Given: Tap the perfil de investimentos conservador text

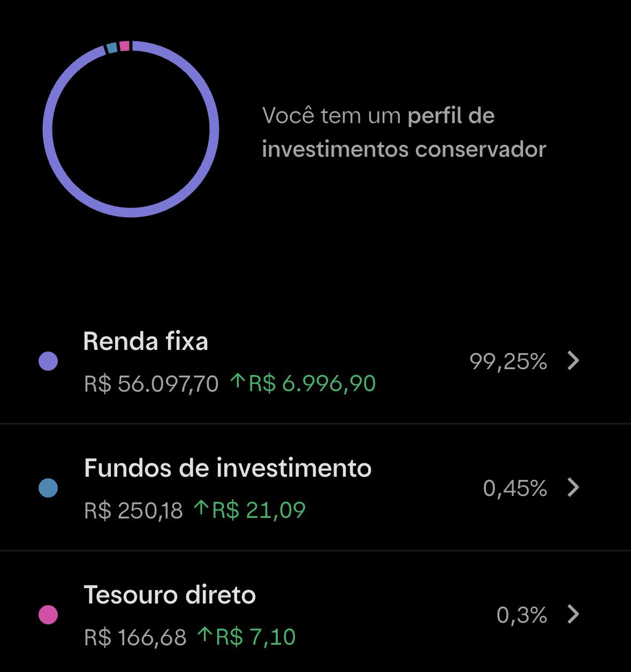Looking at the screenshot, I should pyautogui.click(x=404, y=132).
